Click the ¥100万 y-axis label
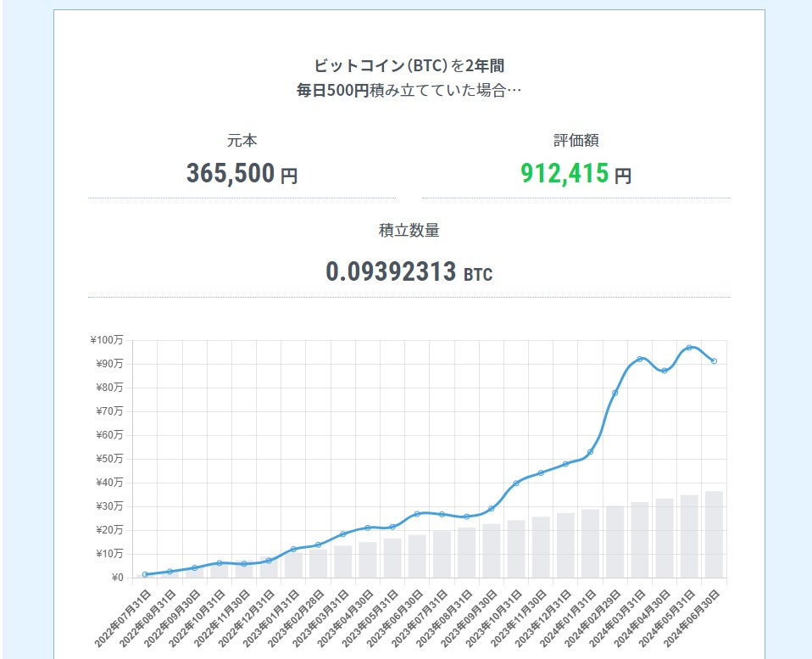 click(x=107, y=340)
